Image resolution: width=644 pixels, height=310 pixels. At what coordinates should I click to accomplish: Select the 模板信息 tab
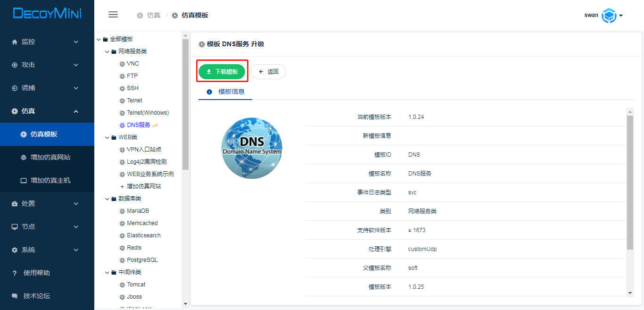click(x=226, y=92)
